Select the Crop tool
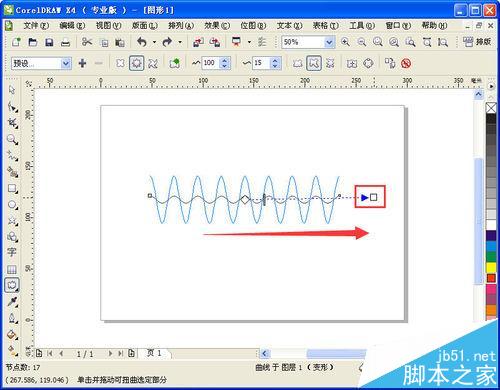 (12, 123)
